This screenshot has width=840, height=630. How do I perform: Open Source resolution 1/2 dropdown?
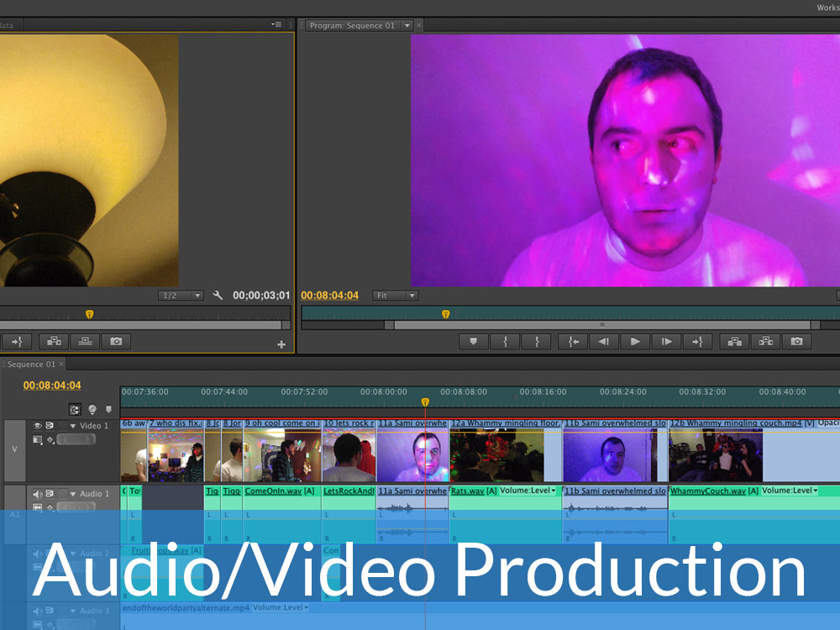pos(181,295)
